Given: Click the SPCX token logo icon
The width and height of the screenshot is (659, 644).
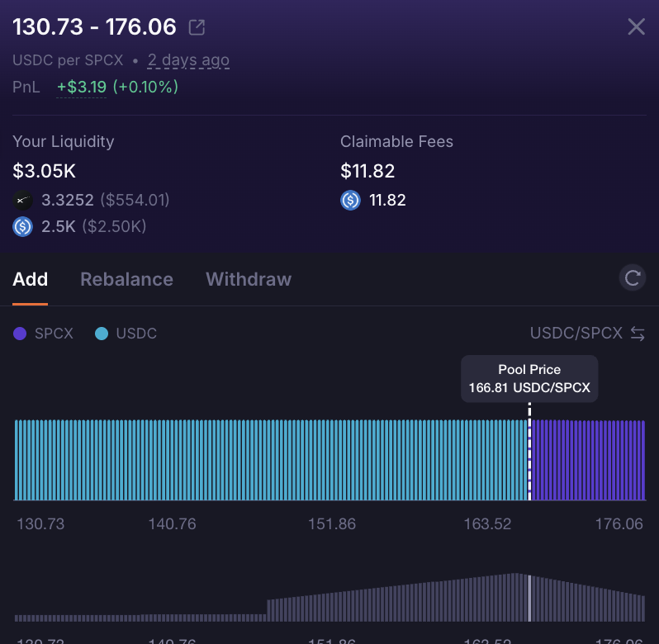Looking at the screenshot, I should coord(22,201).
